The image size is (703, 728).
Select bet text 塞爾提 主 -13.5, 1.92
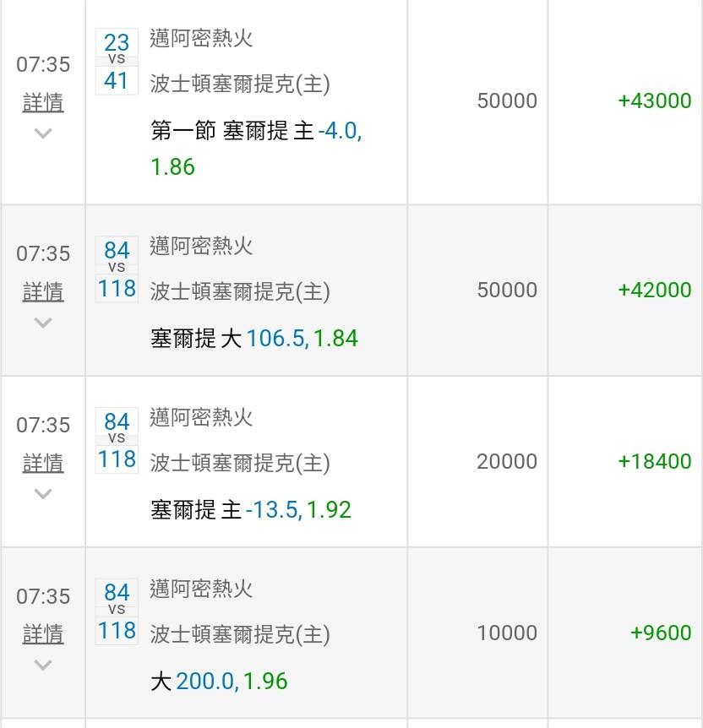[251, 509]
